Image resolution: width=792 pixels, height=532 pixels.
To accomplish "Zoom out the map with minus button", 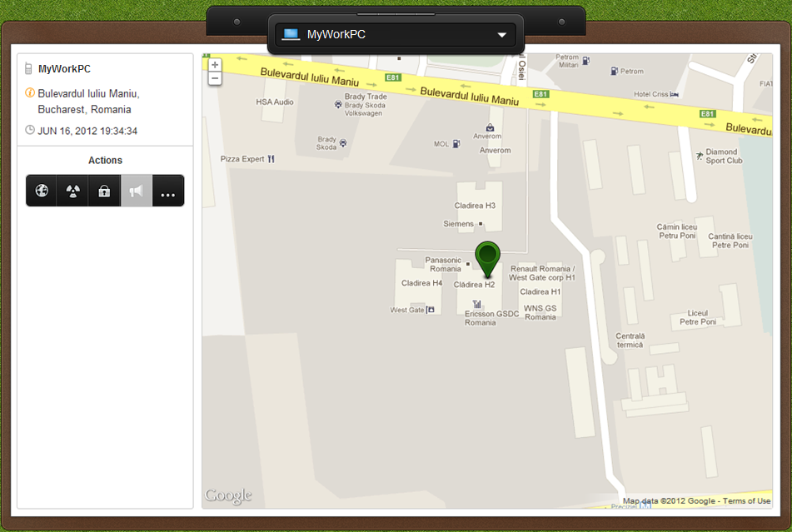I will (215, 78).
